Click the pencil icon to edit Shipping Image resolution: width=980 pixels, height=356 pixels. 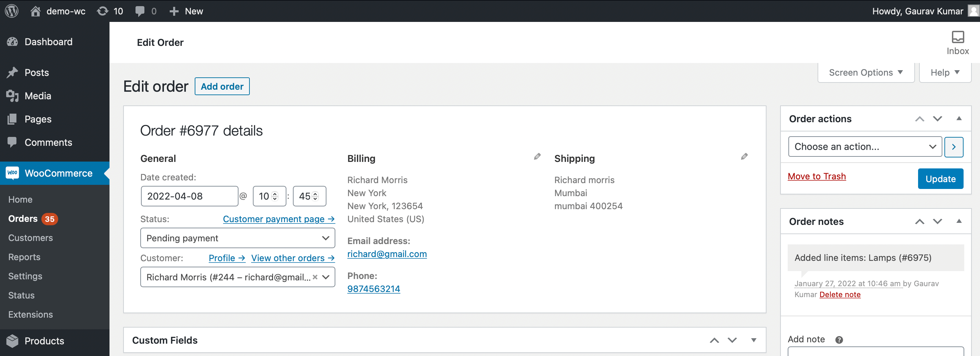pyautogui.click(x=744, y=156)
